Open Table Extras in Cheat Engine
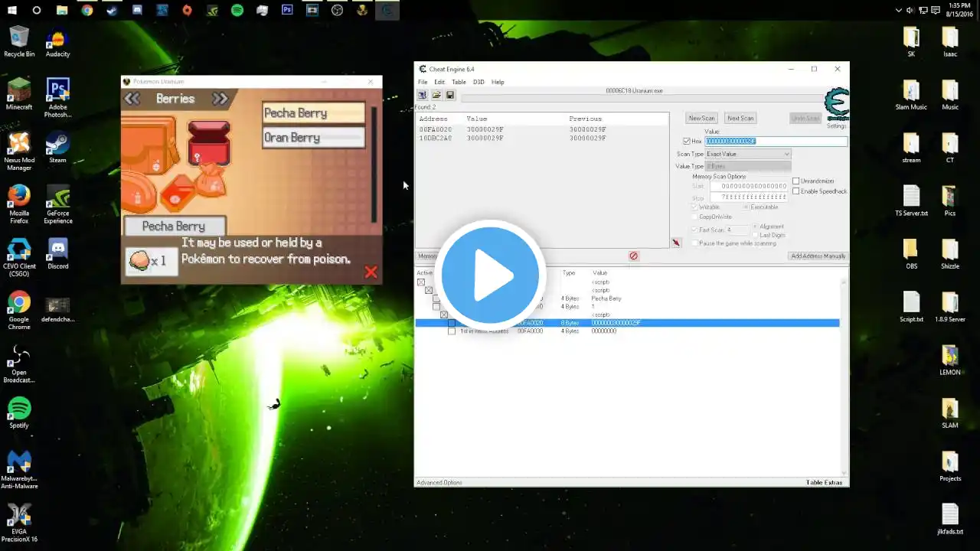 click(x=824, y=483)
